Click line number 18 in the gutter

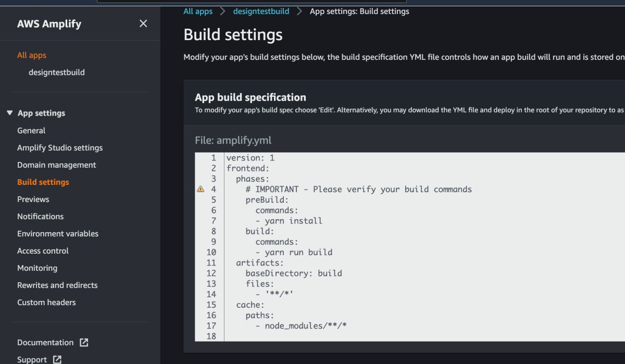tap(211, 336)
